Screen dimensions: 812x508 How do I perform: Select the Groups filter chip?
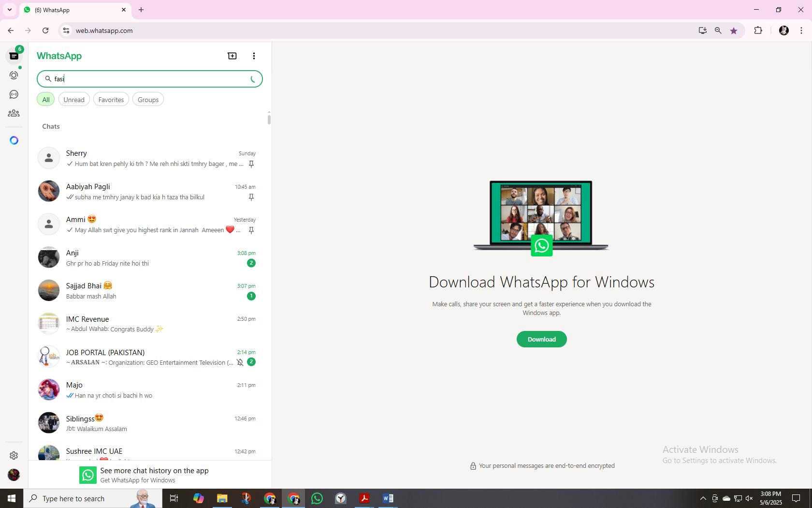point(148,100)
